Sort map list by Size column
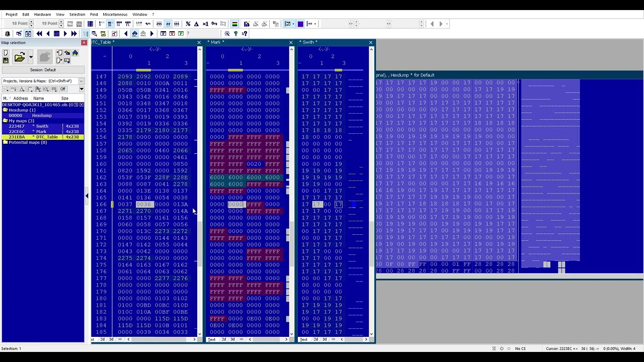The height and width of the screenshot is (362, 644). click(x=65, y=99)
